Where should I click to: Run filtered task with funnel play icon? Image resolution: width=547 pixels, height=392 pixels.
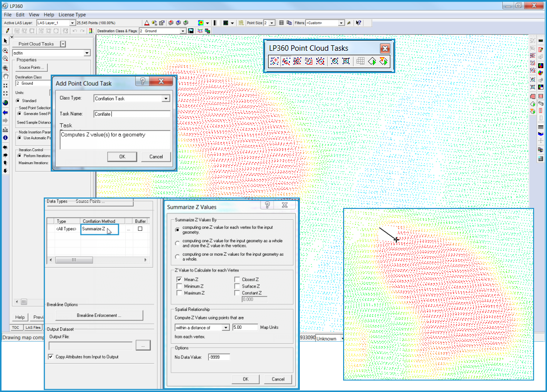(x=383, y=61)
